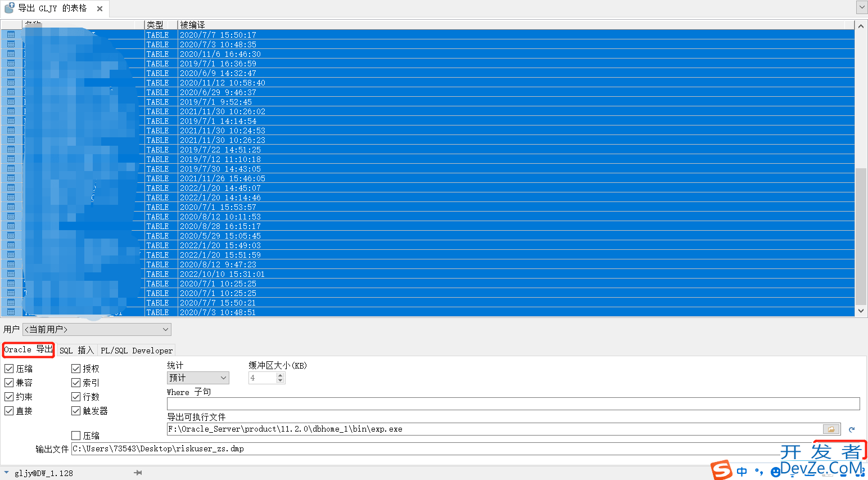
Task: Sort by the 类型 column header
Action: [161, 25]
